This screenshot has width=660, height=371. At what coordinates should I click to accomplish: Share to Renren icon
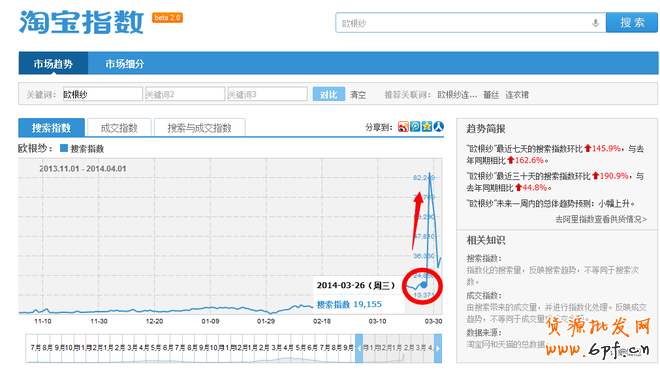439,126
